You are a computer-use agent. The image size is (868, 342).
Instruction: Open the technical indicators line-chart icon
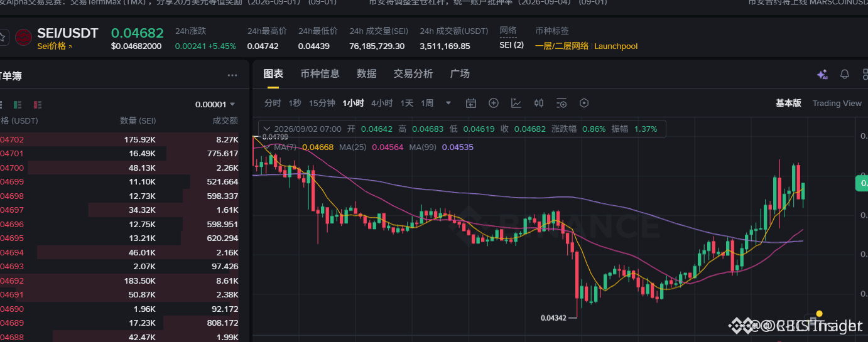[516, 103]
